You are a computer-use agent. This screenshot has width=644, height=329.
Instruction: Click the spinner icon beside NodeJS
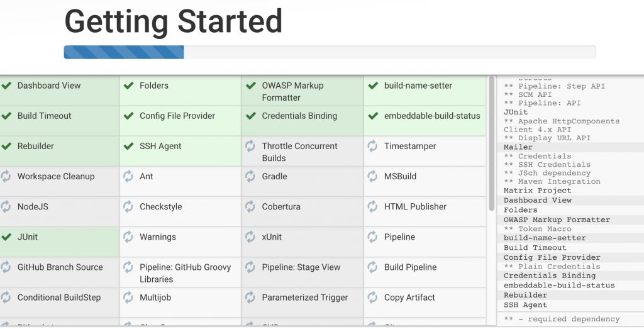tap(6, 206)
